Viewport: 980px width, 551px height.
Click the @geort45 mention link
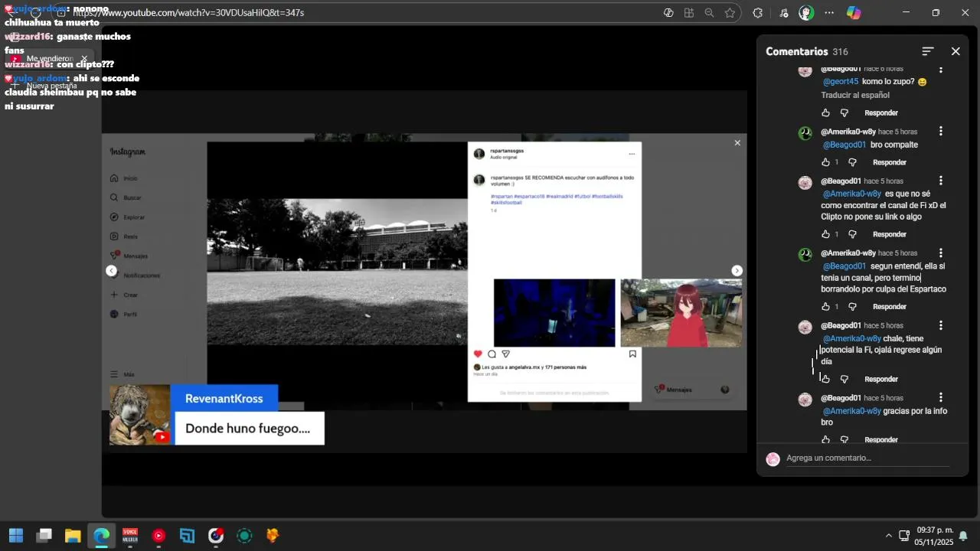[841, 82]
